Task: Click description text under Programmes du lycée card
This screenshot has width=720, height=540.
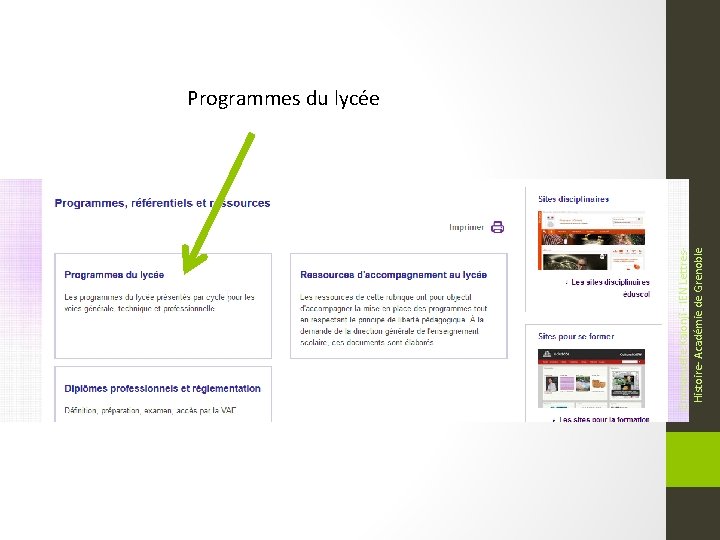Action: (159, 303)
